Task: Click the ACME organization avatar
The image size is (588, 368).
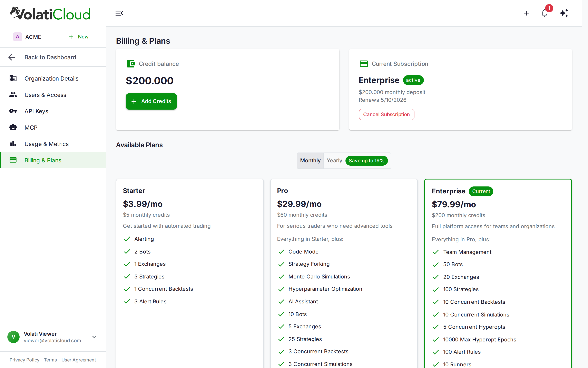Action: tap(18, 37)
